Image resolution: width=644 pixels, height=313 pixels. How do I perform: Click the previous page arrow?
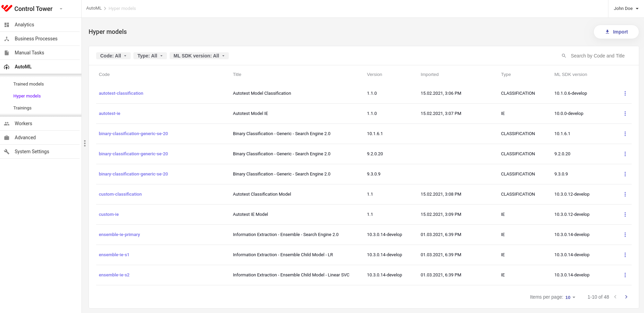point(615,297)
